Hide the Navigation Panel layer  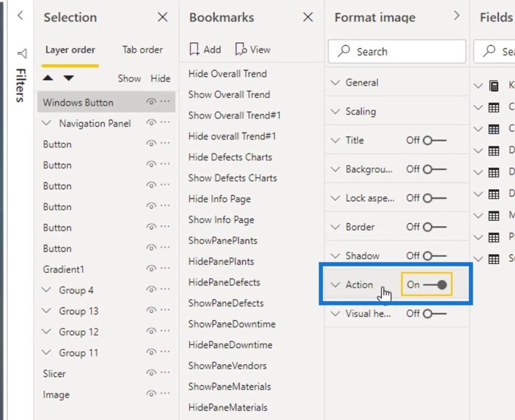point(151,123)
